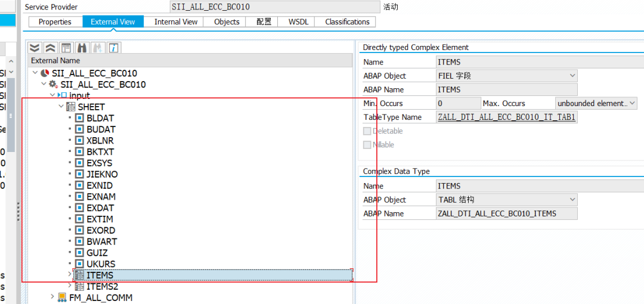Click the BUDAT field icon
The image size is (644, 304).
[79, 129]
